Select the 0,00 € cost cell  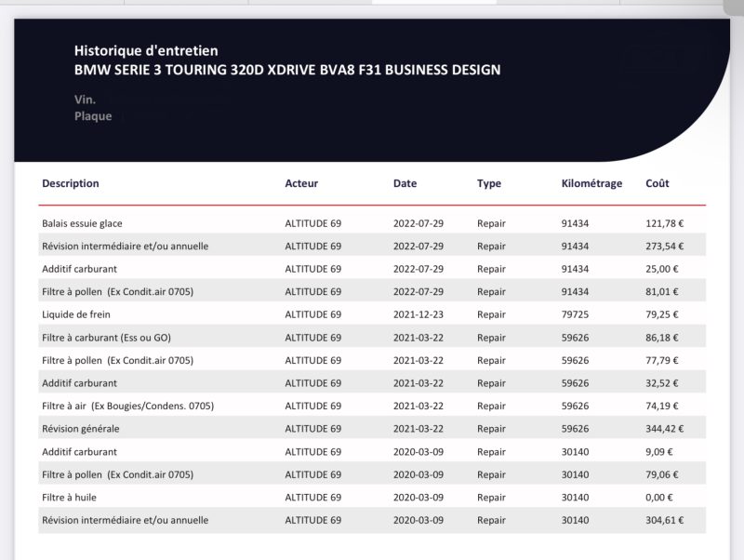point(658,497)
